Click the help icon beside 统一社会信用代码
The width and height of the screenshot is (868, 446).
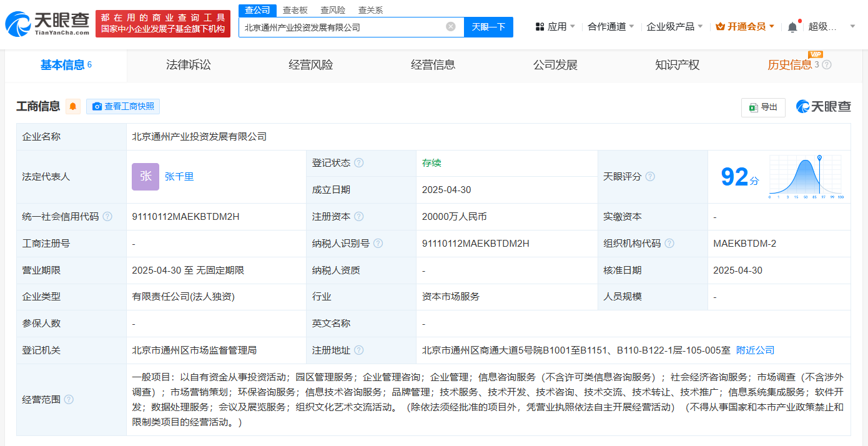click(x=107, y=217)
